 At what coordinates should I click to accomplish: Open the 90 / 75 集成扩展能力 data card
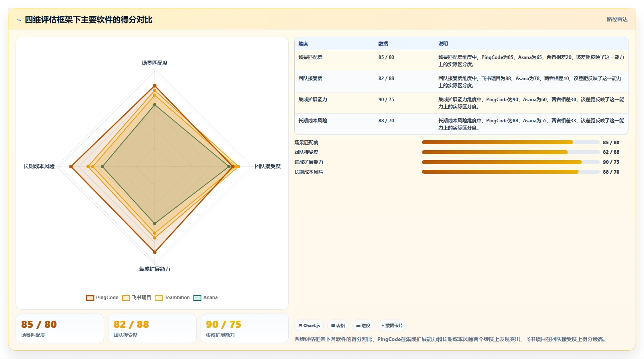[x=244, y=328]
